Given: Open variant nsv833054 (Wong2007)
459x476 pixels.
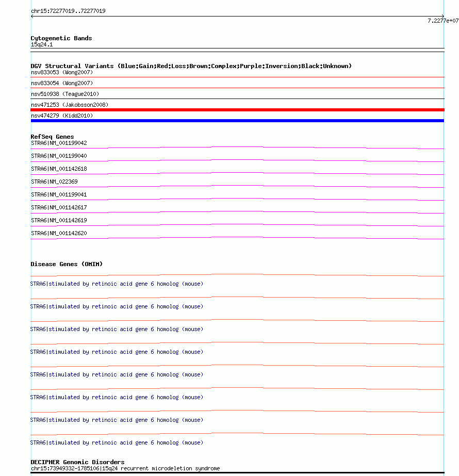Looking at the screenshot, I should click(61, 83).
